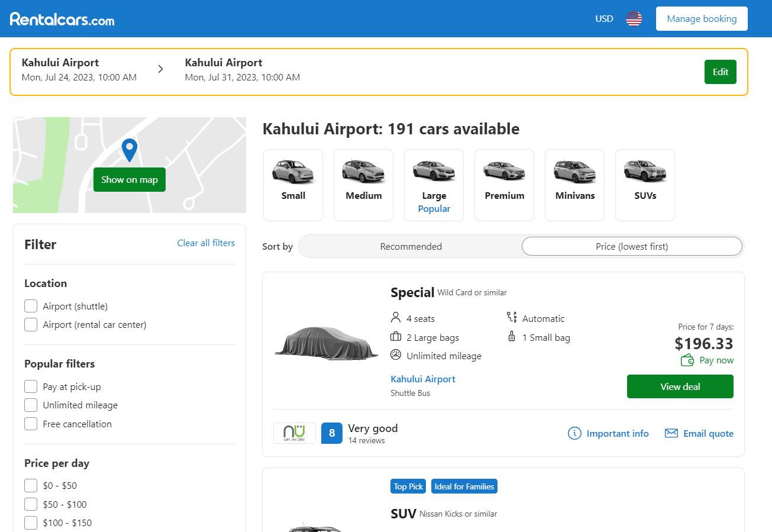Click the arrow between pickup and dropoff

coord(160,69)
